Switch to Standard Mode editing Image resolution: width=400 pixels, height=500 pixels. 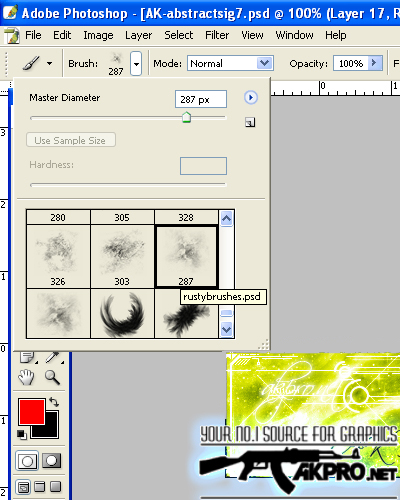(27, 461)
